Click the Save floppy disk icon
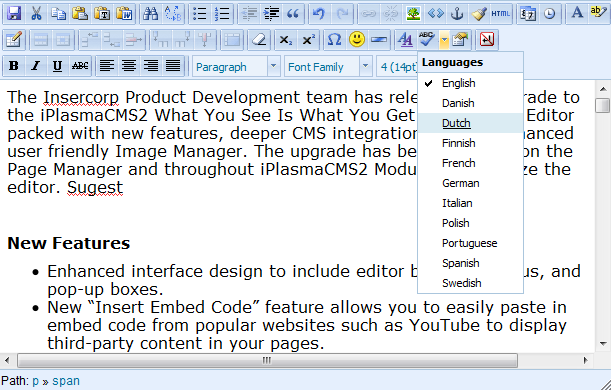The width and height of the screenshot is (611, 390). pyautogui.click(x=14, y=14)
